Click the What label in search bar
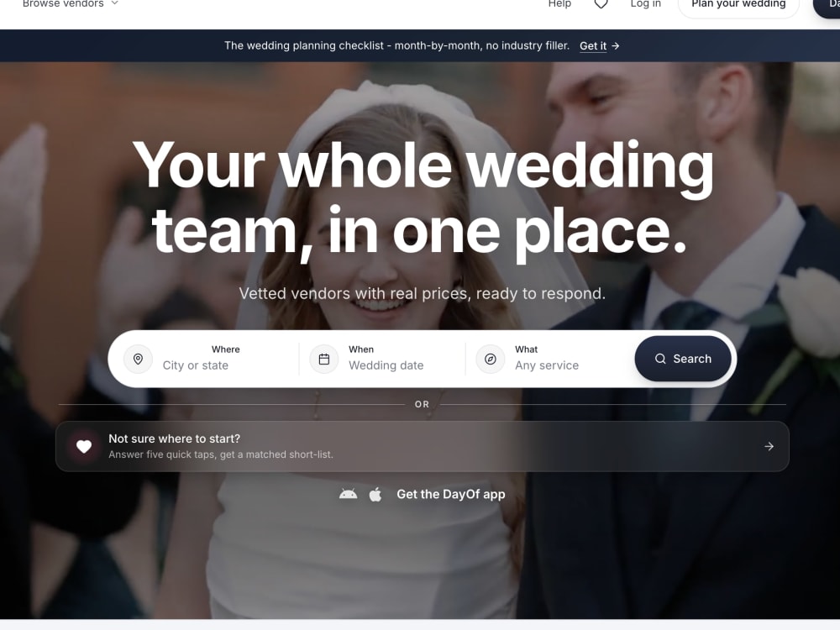Screen dimensions: 840x630 (x=526, y=349)
